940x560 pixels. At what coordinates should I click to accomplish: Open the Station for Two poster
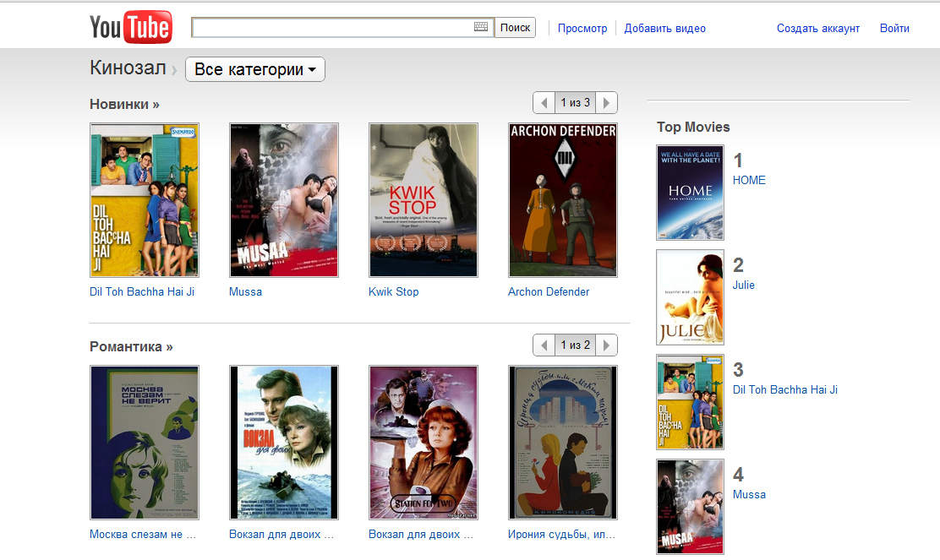click(424, 443)
